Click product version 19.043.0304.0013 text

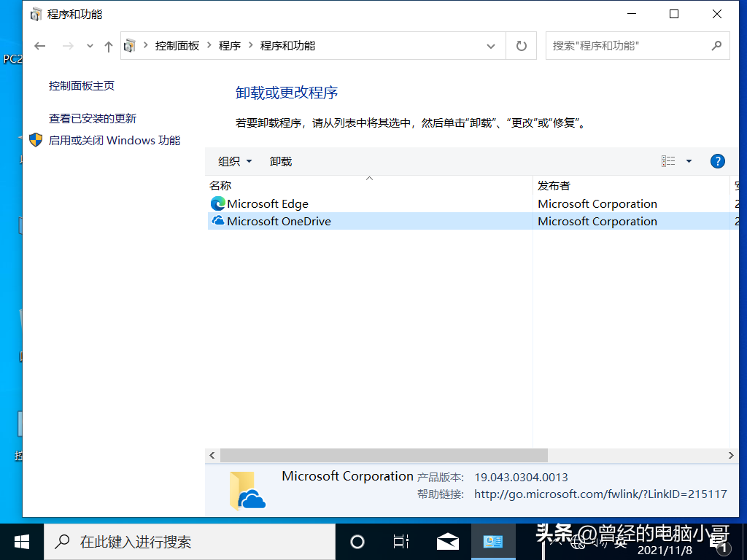coord(521,477)
